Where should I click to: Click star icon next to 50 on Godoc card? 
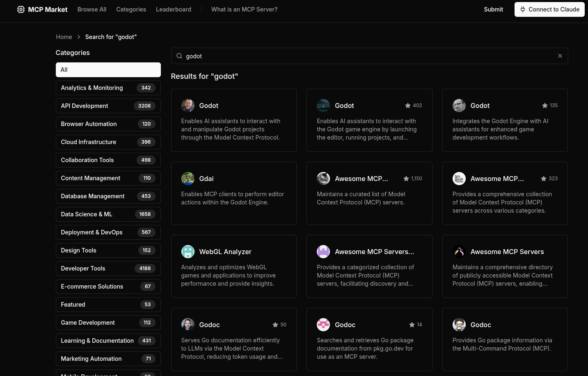pos(275,325)
